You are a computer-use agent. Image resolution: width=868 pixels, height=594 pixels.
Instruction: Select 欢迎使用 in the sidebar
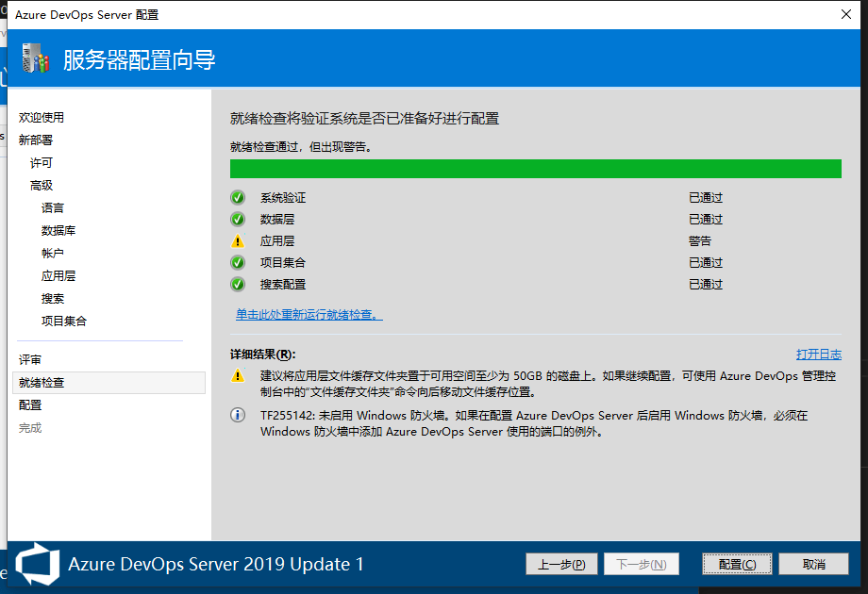pyautogui.click(x=42, y=118)
